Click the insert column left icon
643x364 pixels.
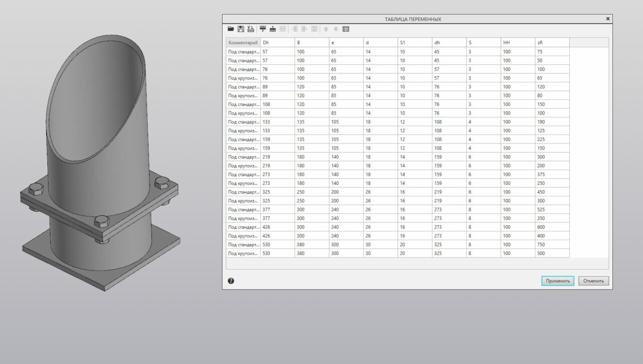295,29
